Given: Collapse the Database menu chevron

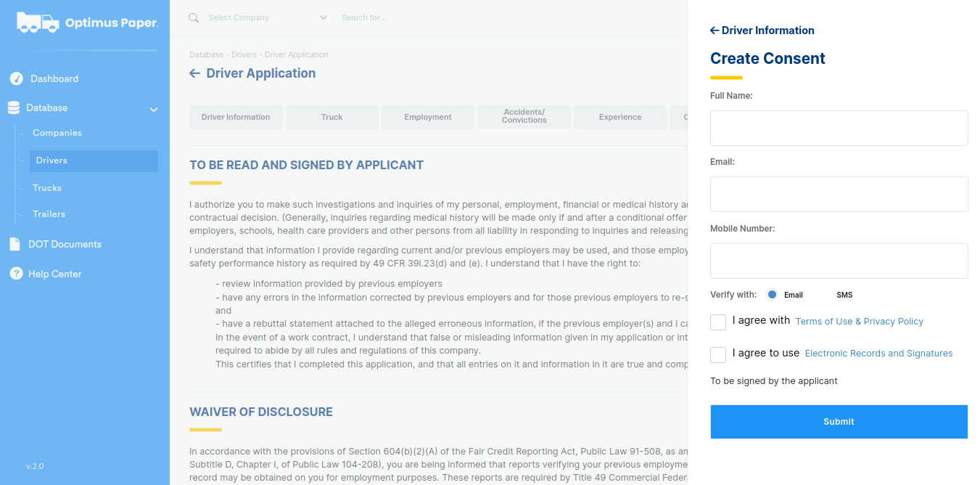Looking at the screenshot, I should pos(154,110).
